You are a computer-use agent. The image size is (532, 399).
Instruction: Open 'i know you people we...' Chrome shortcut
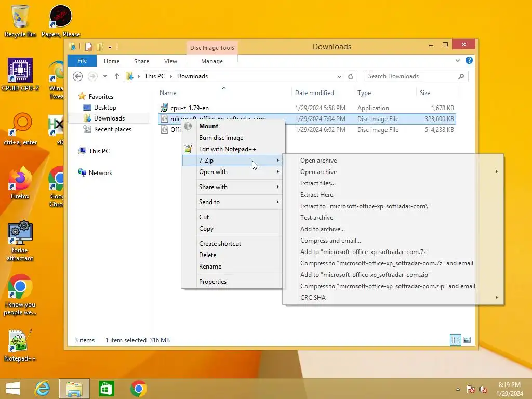(x=20, y=295)
